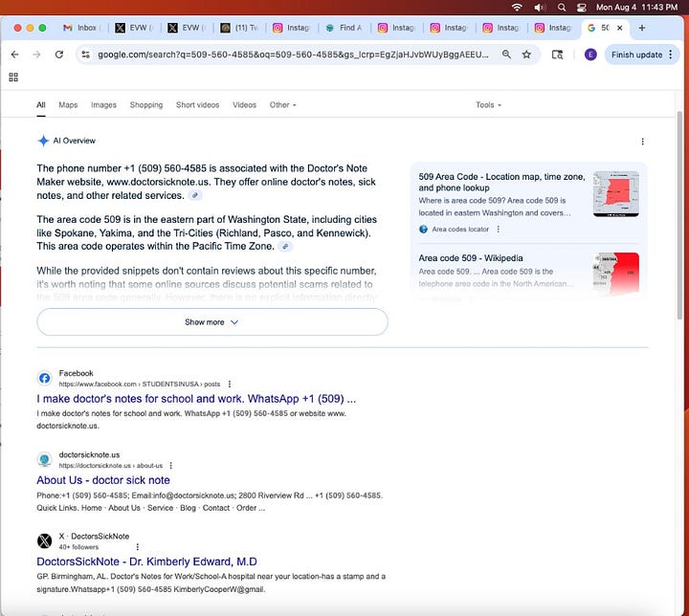The width and height of the screenshot is (689, 616).
Task: Open Chrome menu dots beside Finish update
Action: click(x=671, y=55)
